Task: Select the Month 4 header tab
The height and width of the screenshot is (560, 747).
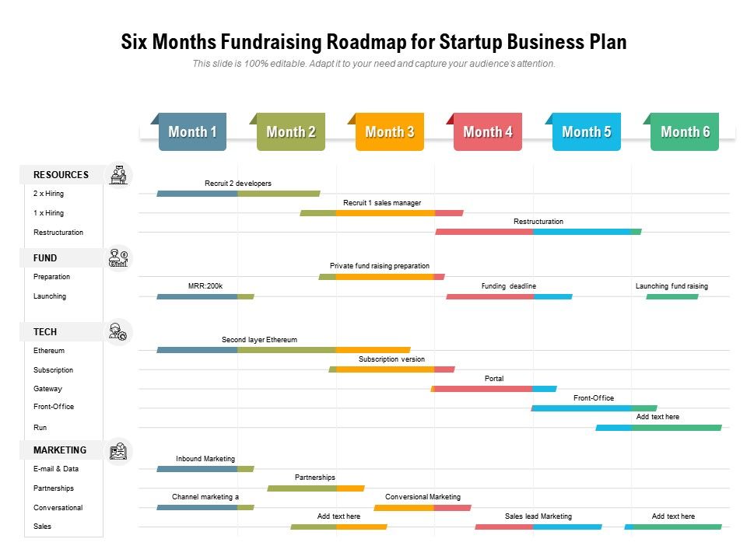Action: (x=488, y=132)
